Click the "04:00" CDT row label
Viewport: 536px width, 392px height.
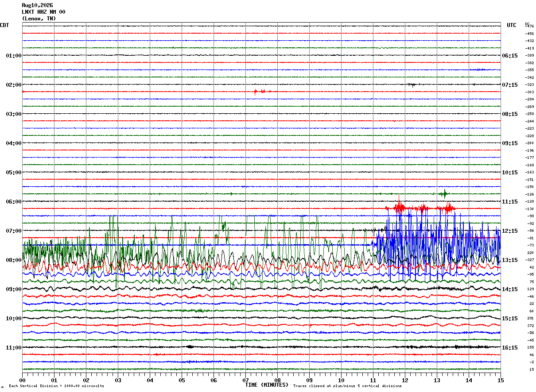14,143
